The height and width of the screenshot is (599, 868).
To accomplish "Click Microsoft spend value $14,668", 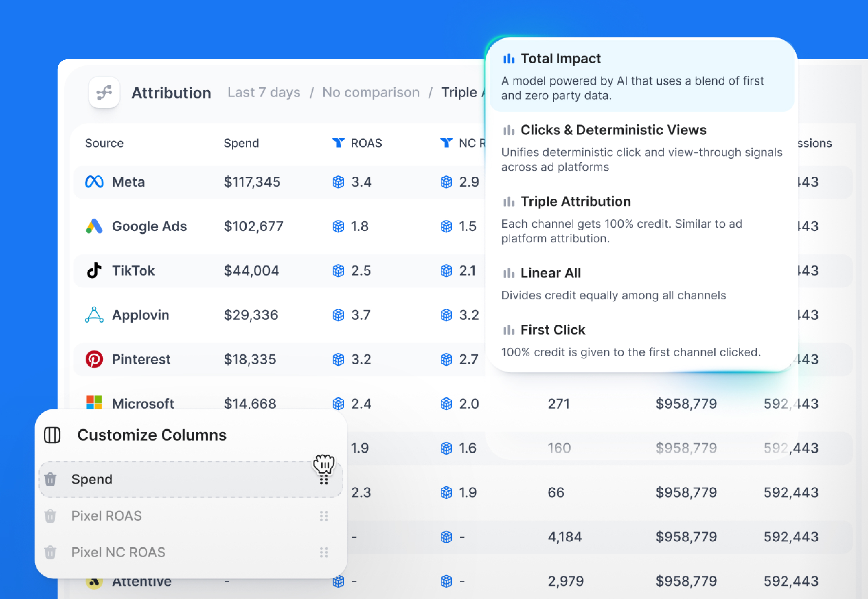I will pos(250,404).
